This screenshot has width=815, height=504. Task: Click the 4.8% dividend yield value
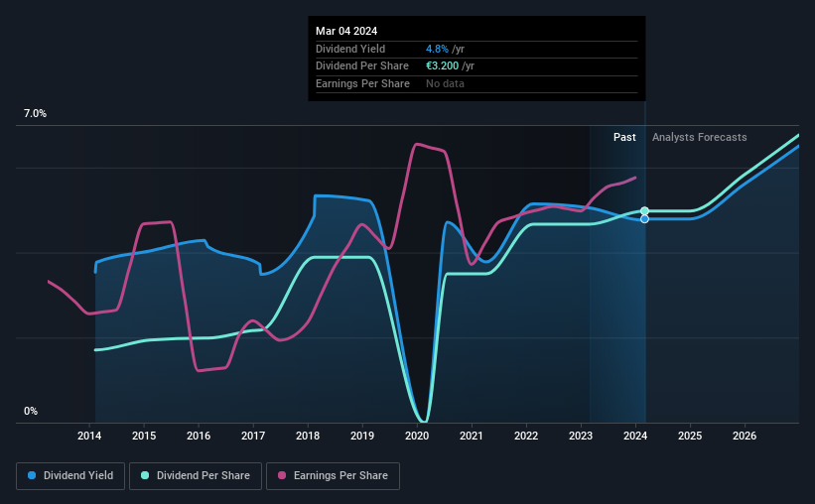click(437, 49)
